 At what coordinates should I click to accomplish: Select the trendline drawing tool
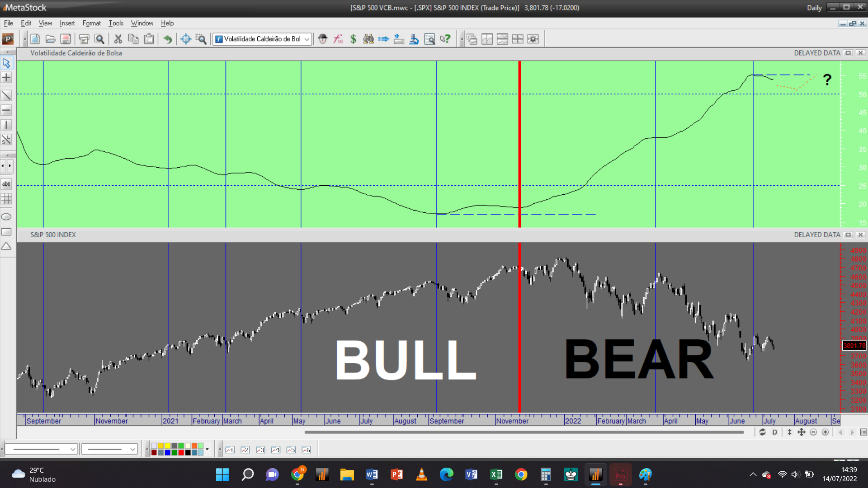tap(6, 95)
